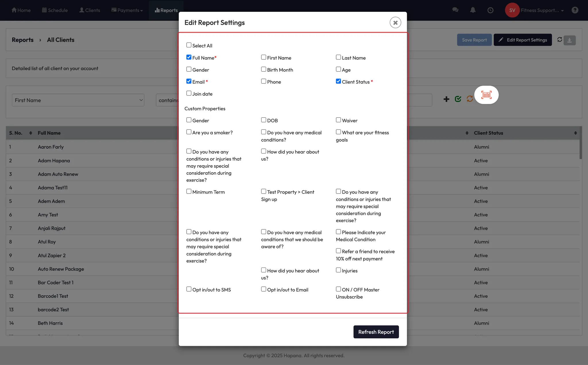Open the chat messages icon

pyautogui.click(x=455, y=10)
